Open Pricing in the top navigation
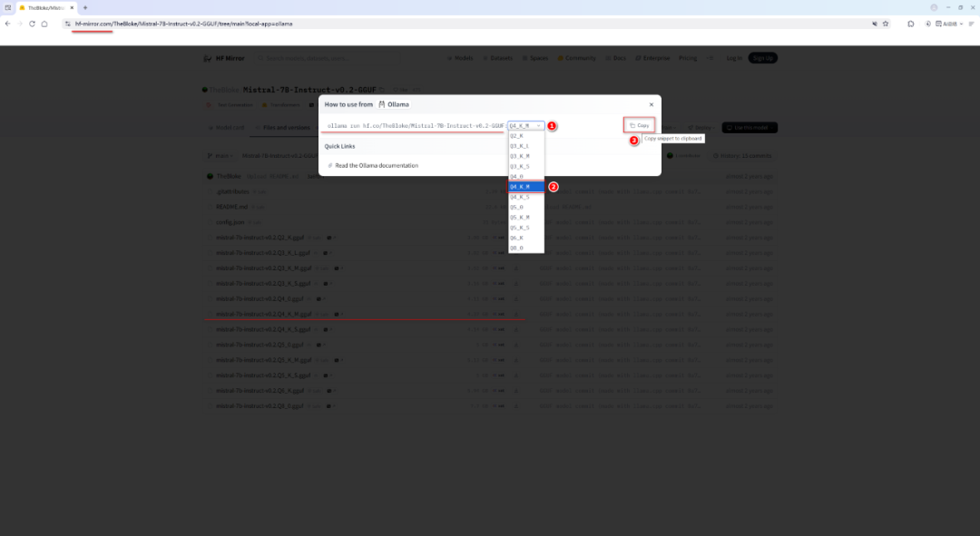This screenshot has height=536, width=980. pos(688,58)
